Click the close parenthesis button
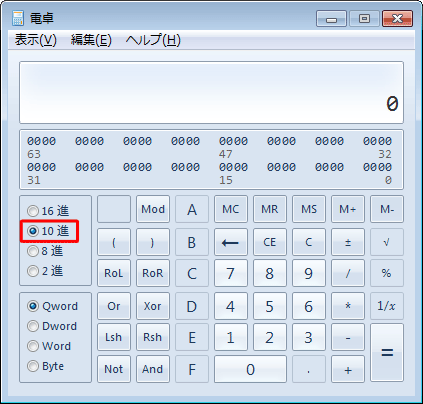Viewport: 423px width, 404px height. [153, 242]
